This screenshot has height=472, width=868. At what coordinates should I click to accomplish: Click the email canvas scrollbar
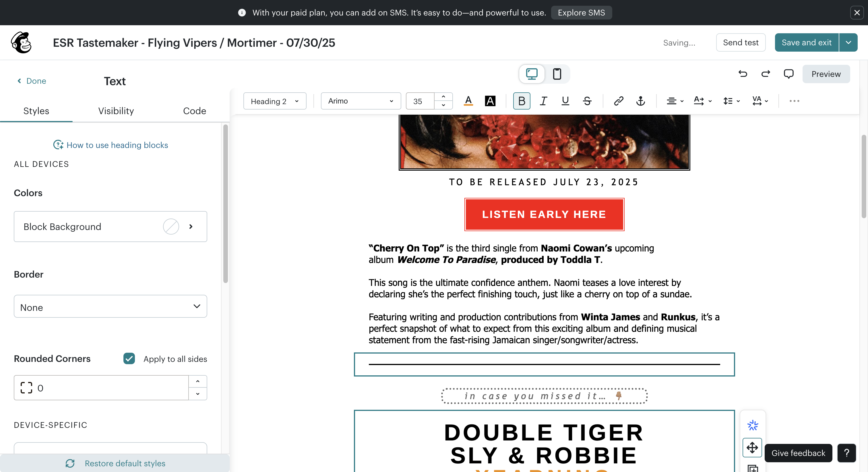click(x=864, y=176)
